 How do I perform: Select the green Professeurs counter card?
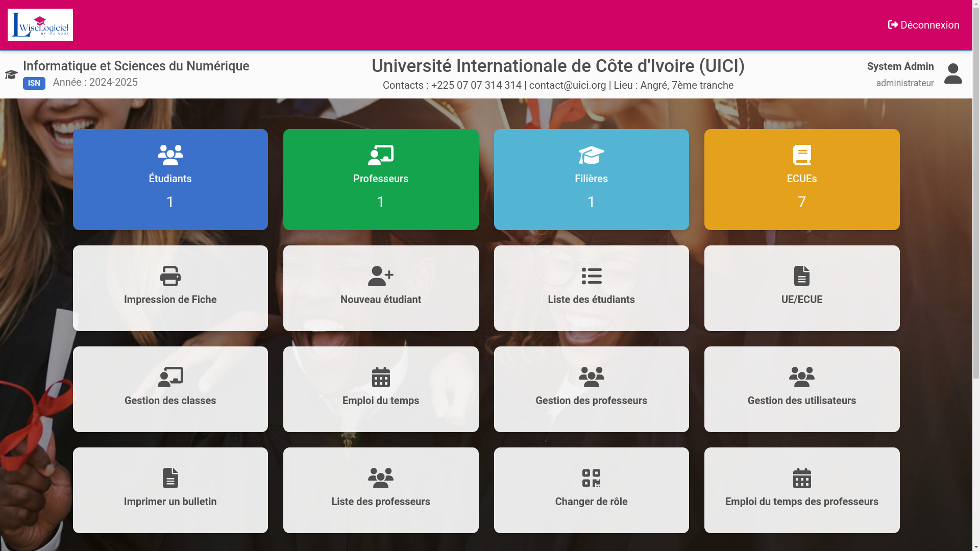[x=380, y=180]
